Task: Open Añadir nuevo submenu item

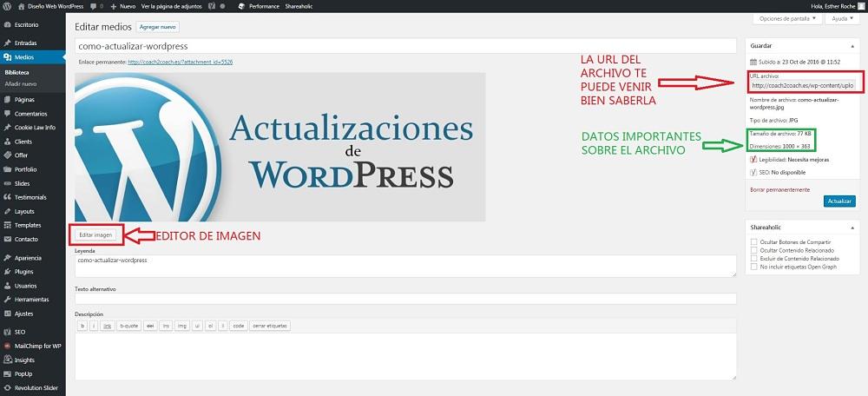Action: pyautogui.click(x=21, y=84)
